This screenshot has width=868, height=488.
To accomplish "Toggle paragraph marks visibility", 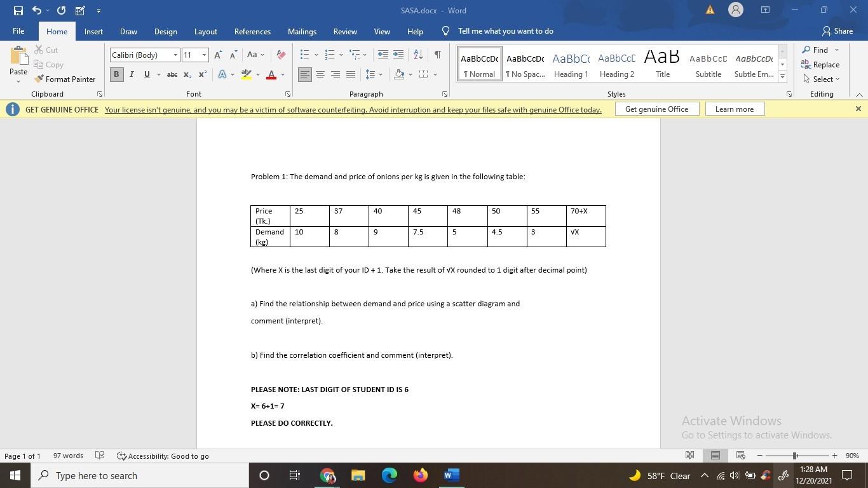I will 437,55.
